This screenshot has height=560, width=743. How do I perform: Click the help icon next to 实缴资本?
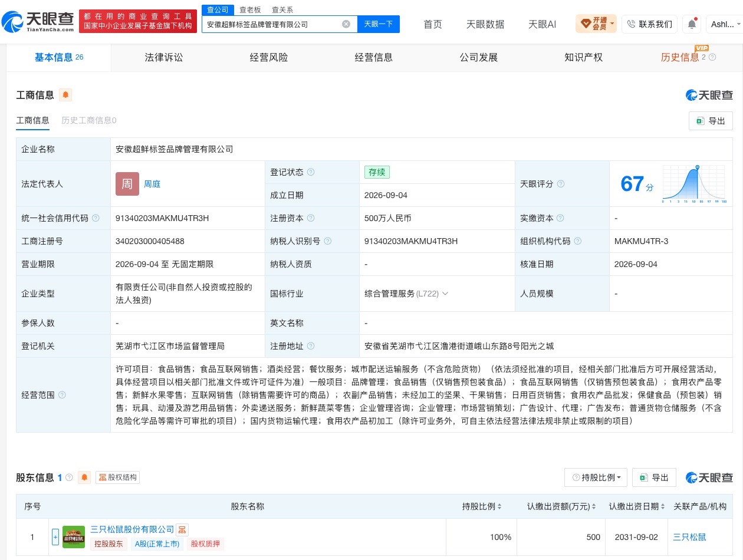(561, 218)
